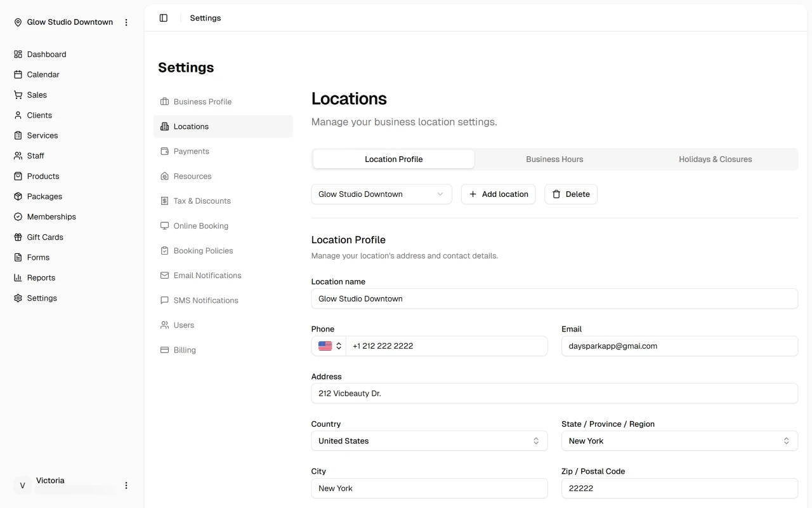Click the Billing credit card icon
Viewport: 812px width, 508px height.
click(x=164, y=350)
